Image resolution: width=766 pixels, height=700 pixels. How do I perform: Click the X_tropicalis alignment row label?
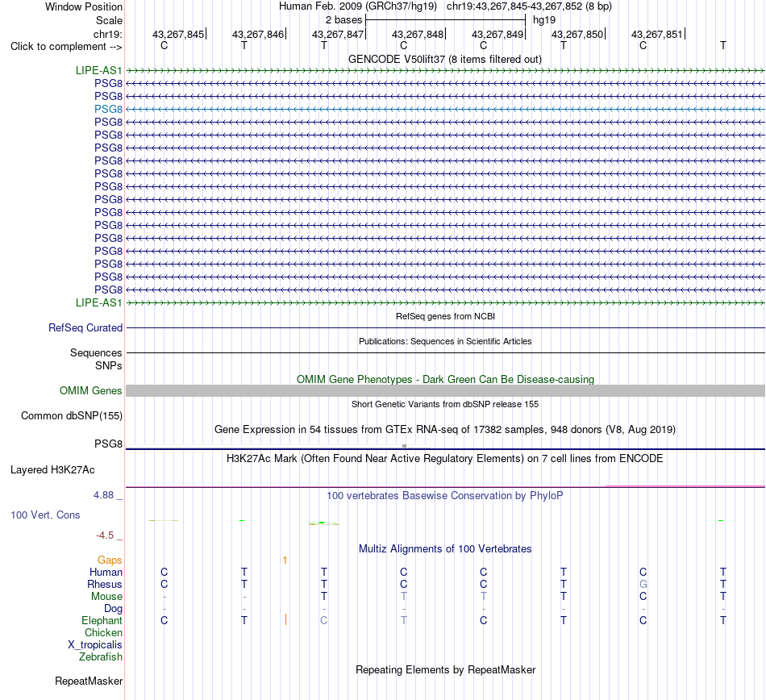coord(95,645)
